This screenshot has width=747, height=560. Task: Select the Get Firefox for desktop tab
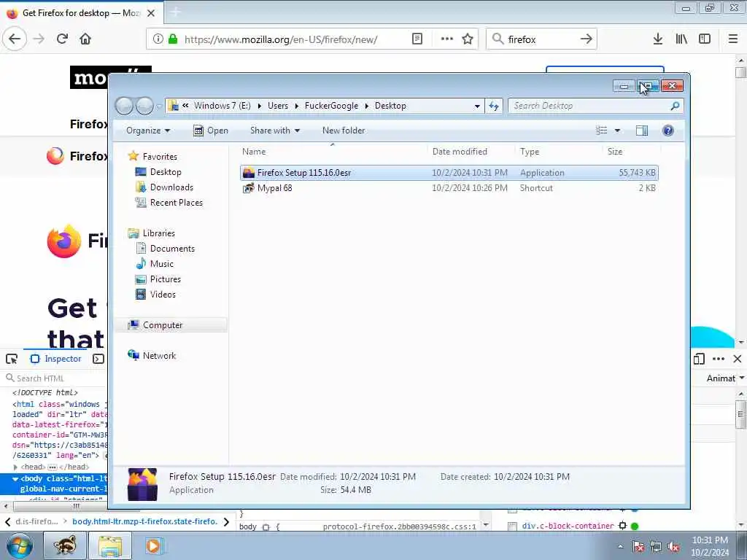click(x=81, y=13)
